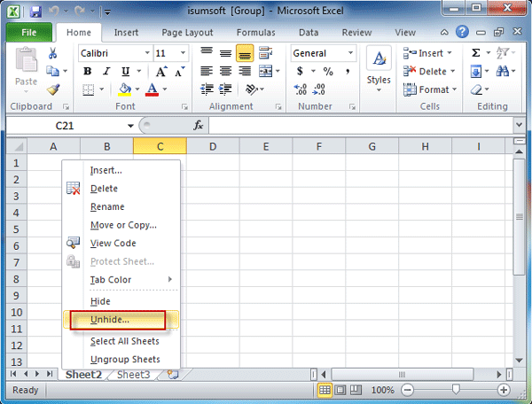Apply Comma Style format
Screen dimensions: 532x404
click(348, 71)
